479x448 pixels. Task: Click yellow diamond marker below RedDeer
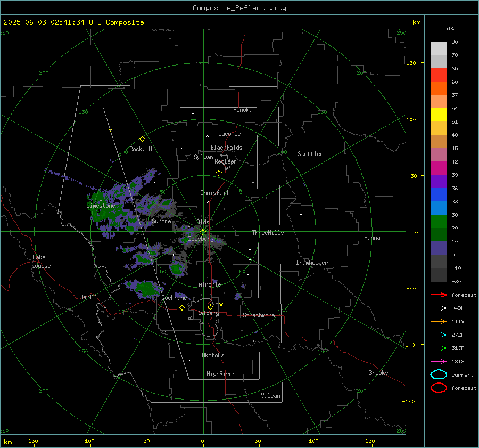[x=219, y=173]
